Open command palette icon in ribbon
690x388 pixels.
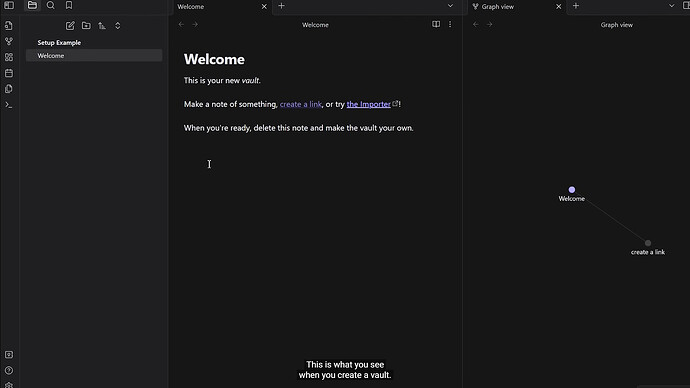coord(9,105)
